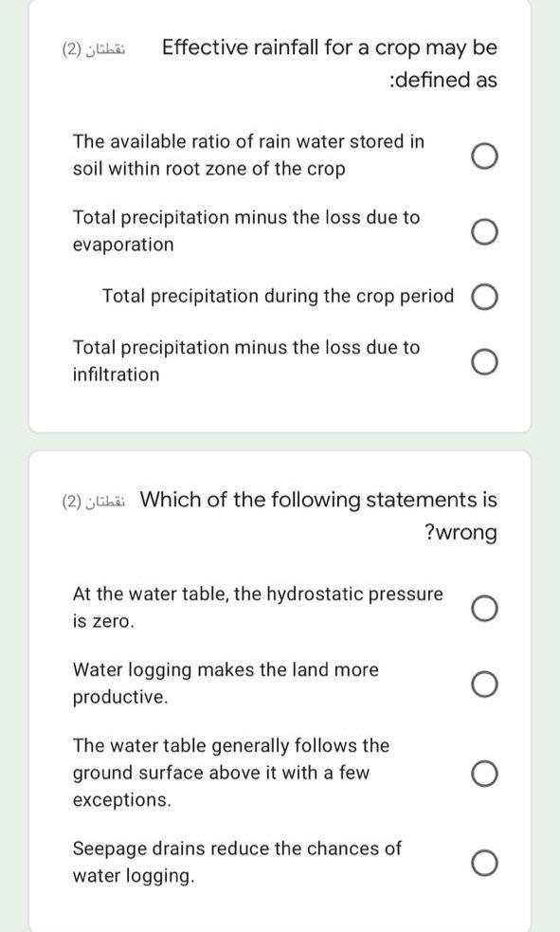
Task: Click the 'hydrostatic pressure is zero' answer text
Action: point(258,607)
